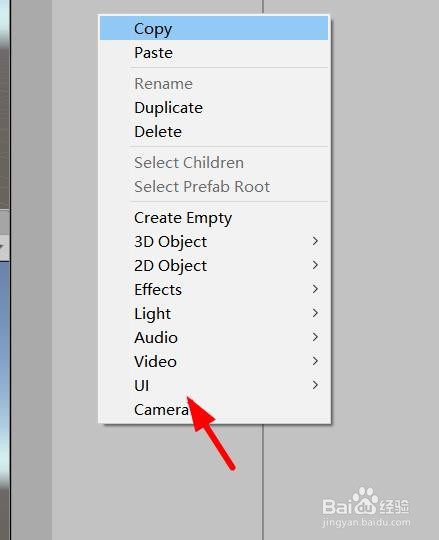Open the 2D Object submenu

click(214, 266)
